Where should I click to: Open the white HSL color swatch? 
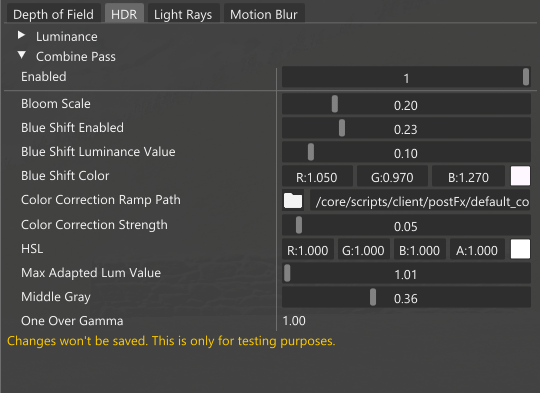pyautogui.click(x=520, y=249)
